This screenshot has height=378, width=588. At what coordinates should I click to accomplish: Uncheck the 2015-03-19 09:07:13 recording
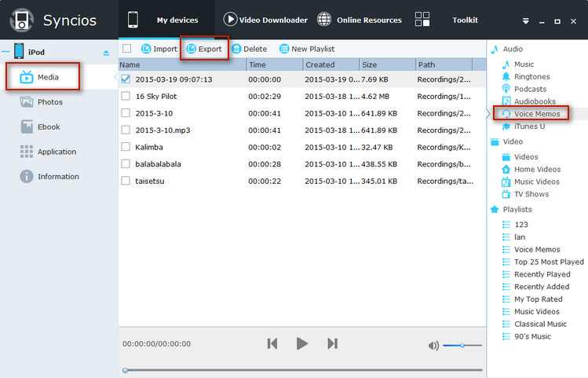pyautogui.click(x=126, y=79)
